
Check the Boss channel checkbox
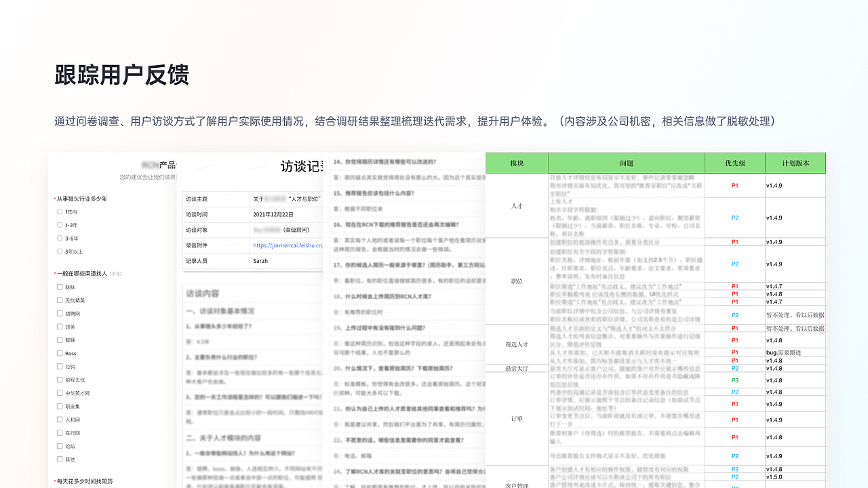[60, 353]
